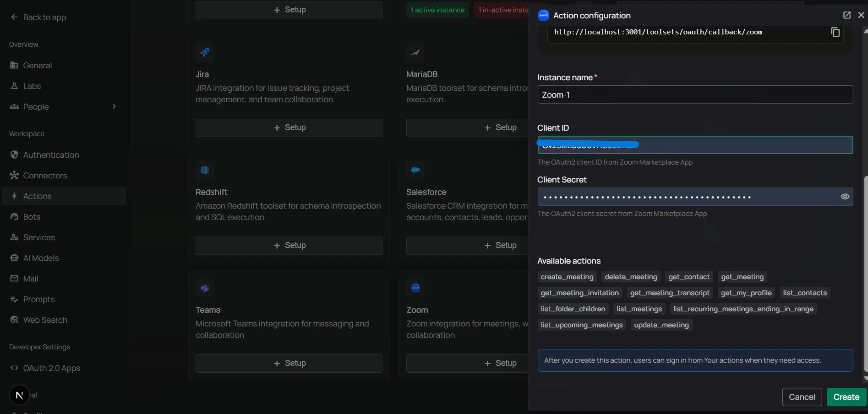Viewport: 868px width, 414px height.
Task: Click the 1 active instance badge
Action: tap(437, 10)
